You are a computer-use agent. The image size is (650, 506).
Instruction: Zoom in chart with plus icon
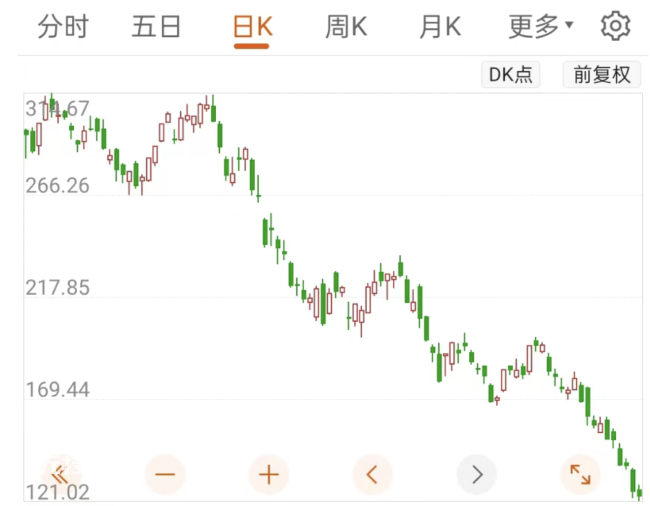click(269, 475)
